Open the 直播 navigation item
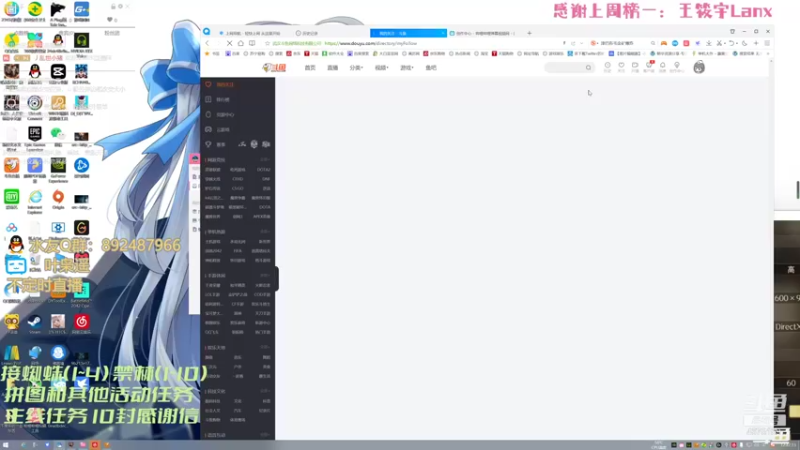The width and height of the screenshot is (800, 450). click(332, 67)
